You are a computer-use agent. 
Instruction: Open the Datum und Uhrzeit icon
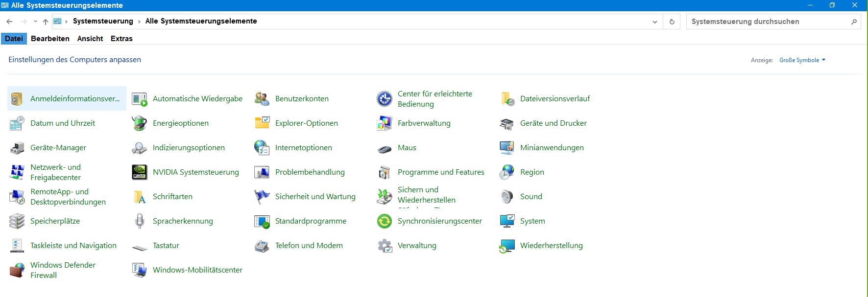[17, 123]
